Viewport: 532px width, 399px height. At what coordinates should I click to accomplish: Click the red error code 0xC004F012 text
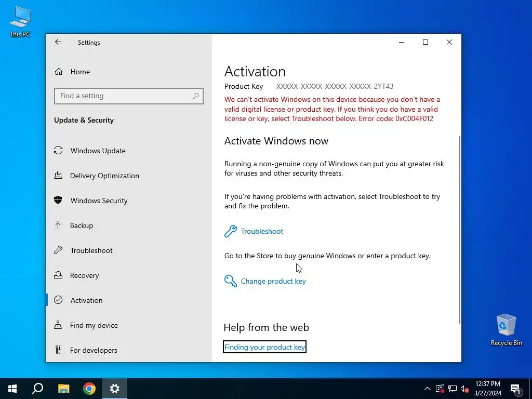coord(414,119)
